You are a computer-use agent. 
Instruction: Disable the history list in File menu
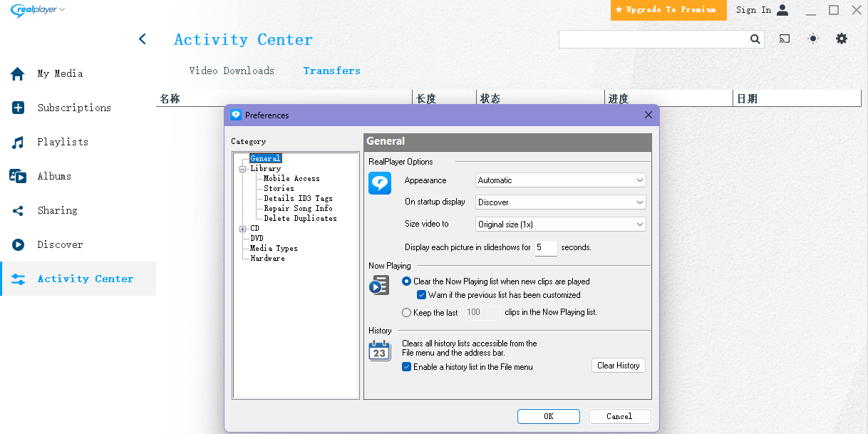tap(407, 367)
